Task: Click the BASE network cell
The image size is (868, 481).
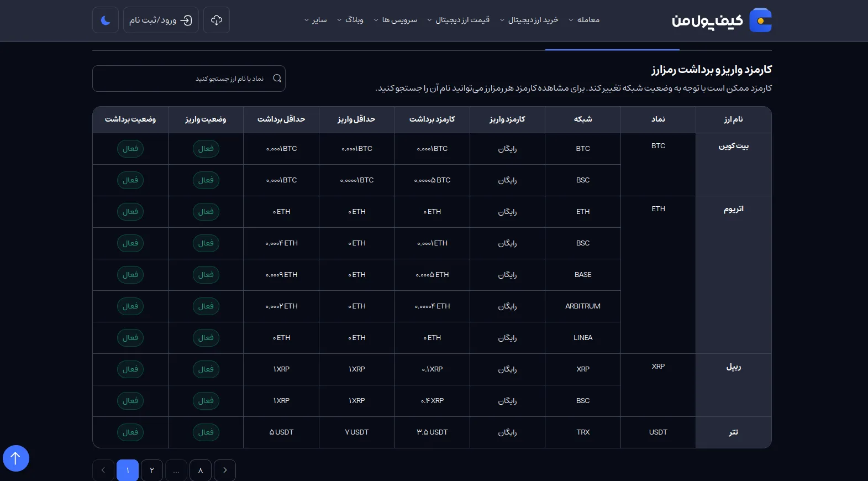Action: coord(583,275)
